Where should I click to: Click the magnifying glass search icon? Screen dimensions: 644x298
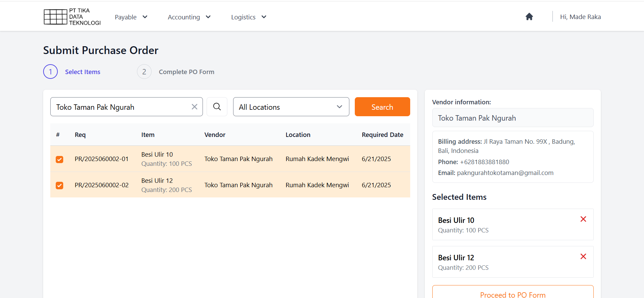tap(217, 107)
